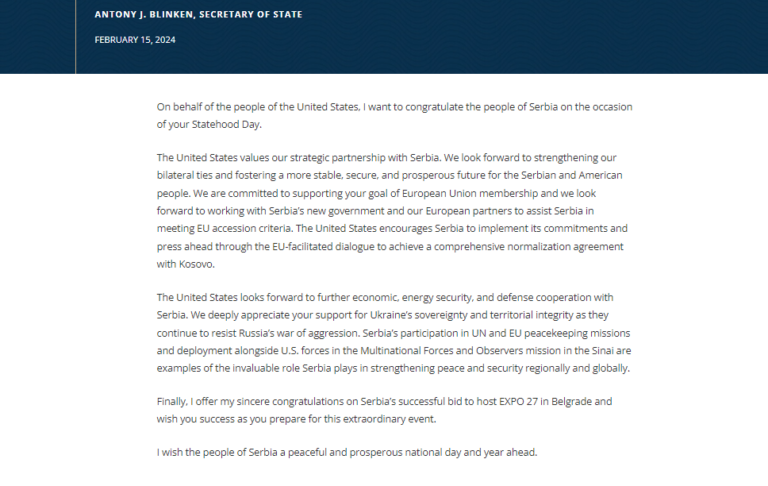This screenshot has width=768, height=486.
Task: Click the final sentence 'I wish the people of Serbia'
Action: [x=347, y=452]
